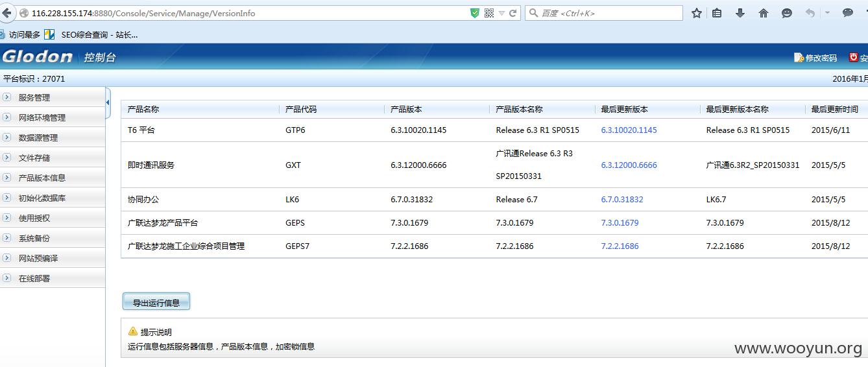
Task: Click the SEO综合查询 bookmark favicon
Action: pyautogui.click(x=49, y=34)
